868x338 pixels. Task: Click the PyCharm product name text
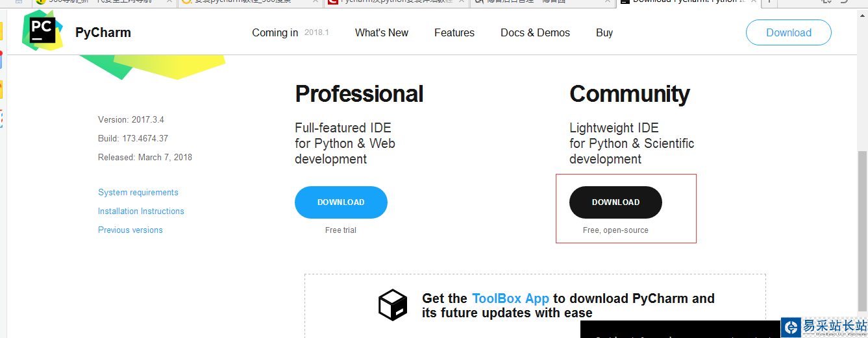(103, 32)
